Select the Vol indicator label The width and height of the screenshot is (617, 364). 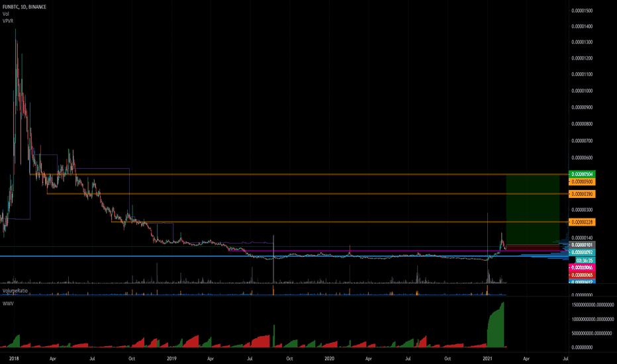pos(5,14)
